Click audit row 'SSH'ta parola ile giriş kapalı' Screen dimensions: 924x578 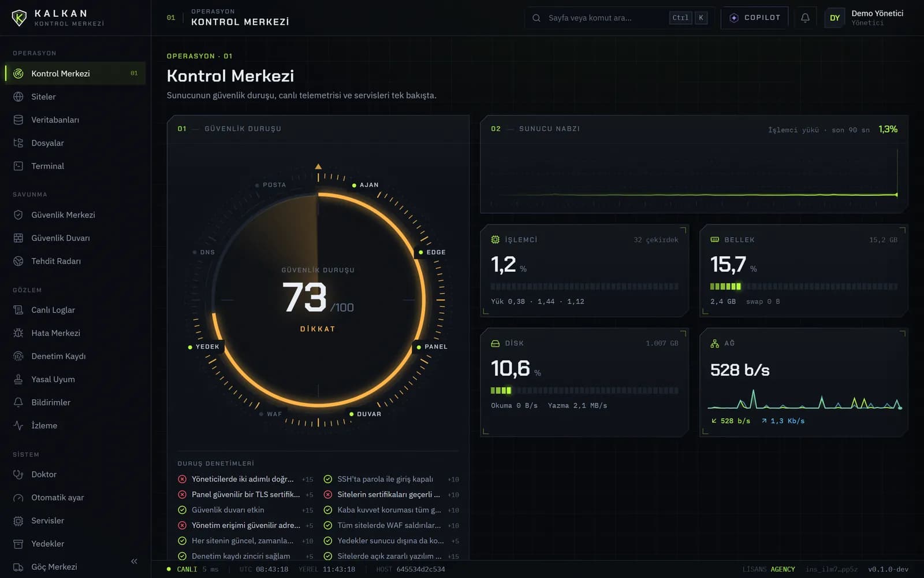pyautogui.click(x=391, y=479)
